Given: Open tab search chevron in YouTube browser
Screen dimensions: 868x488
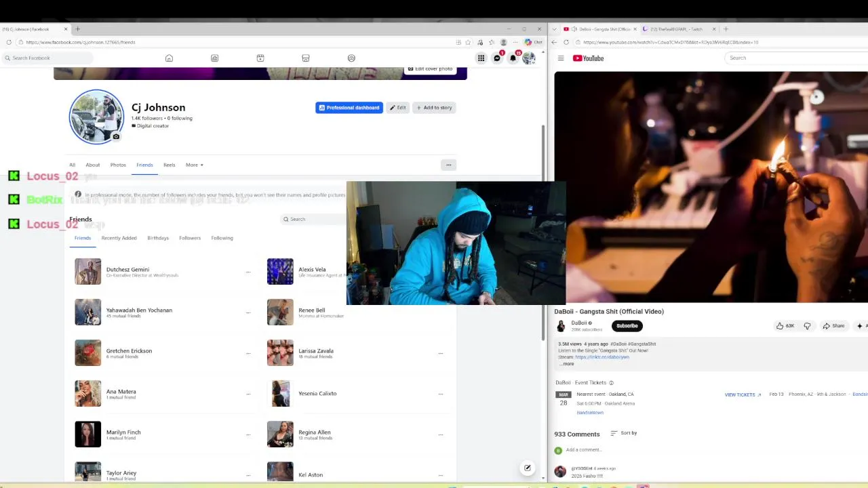Looking at the screenshot, I should tap(555, 29).
